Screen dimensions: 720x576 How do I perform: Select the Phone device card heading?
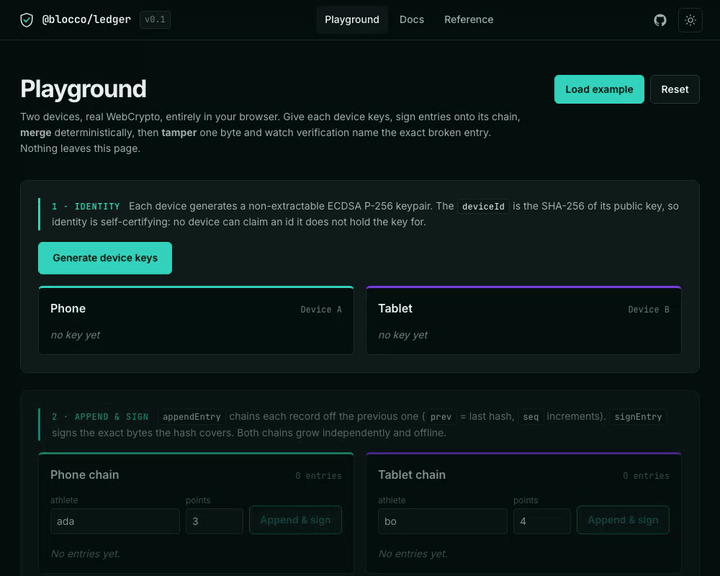(68, 308)
